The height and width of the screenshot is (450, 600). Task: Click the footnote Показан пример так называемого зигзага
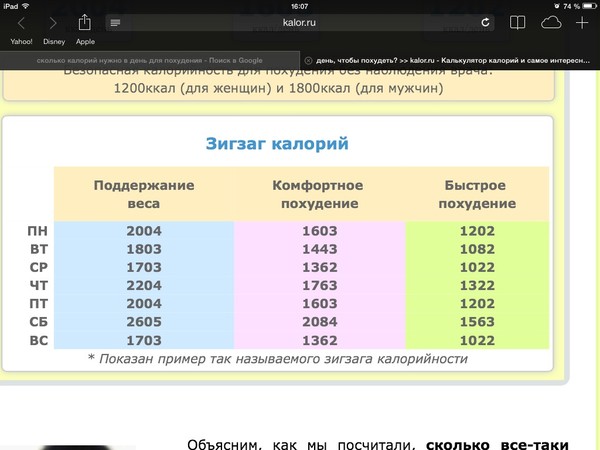pyautogui.click(x=278, y=359)
